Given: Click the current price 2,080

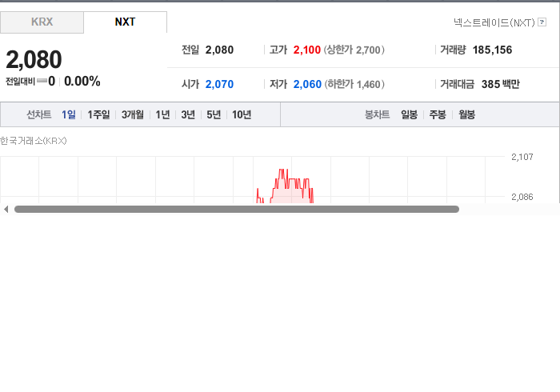Looking at the screenshot, I should pyautogui.click(x=34, y=60).
